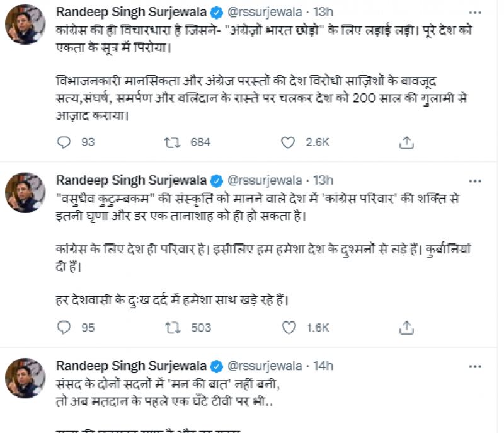Screen dimensions: 504x433
Task: Open the second tweet's profile picture
Action: click(x=25, y=193)
